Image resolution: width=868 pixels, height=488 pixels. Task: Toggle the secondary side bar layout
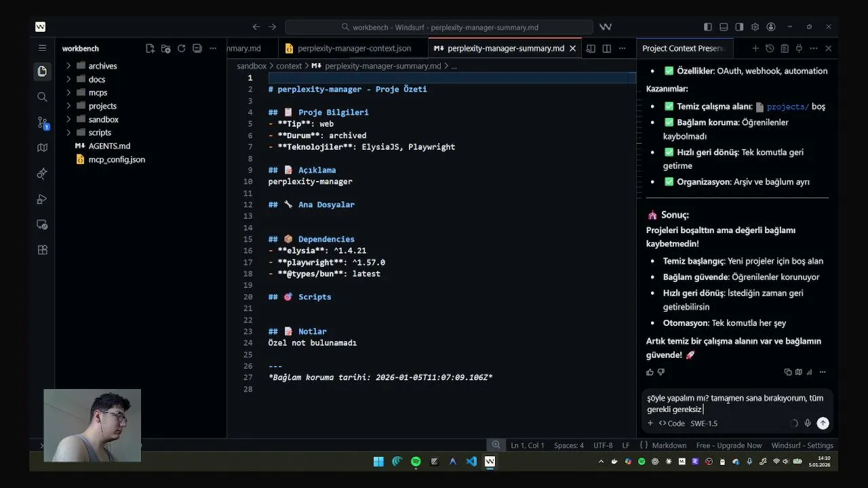coord(739,27)
